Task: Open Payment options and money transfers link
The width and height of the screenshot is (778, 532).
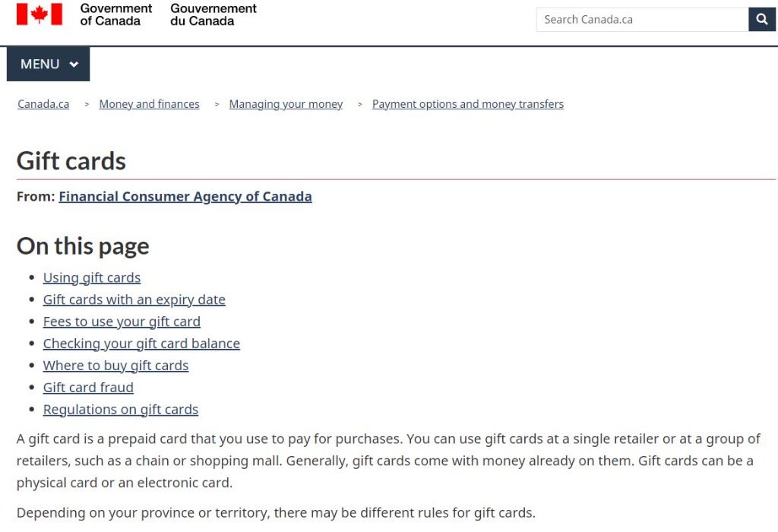Action: 468,104
